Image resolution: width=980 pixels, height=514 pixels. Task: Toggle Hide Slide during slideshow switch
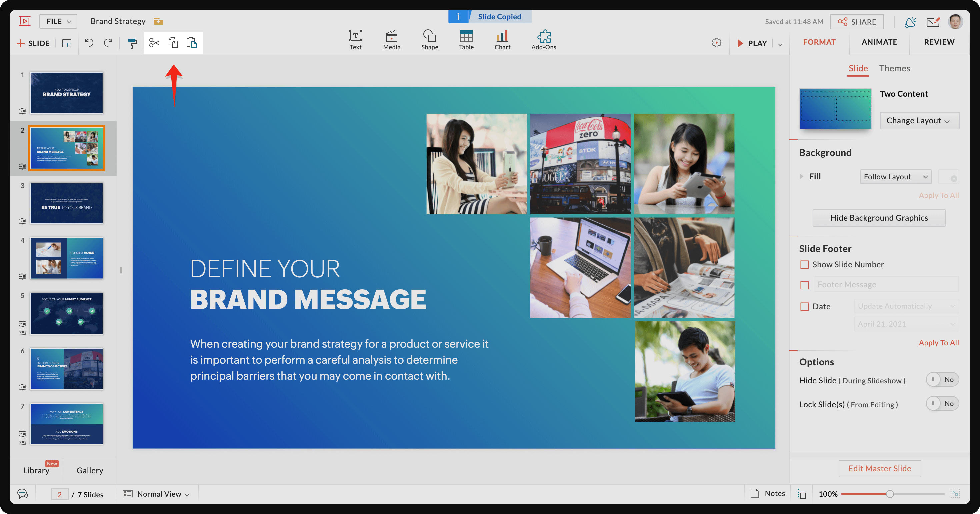(942, 380)
